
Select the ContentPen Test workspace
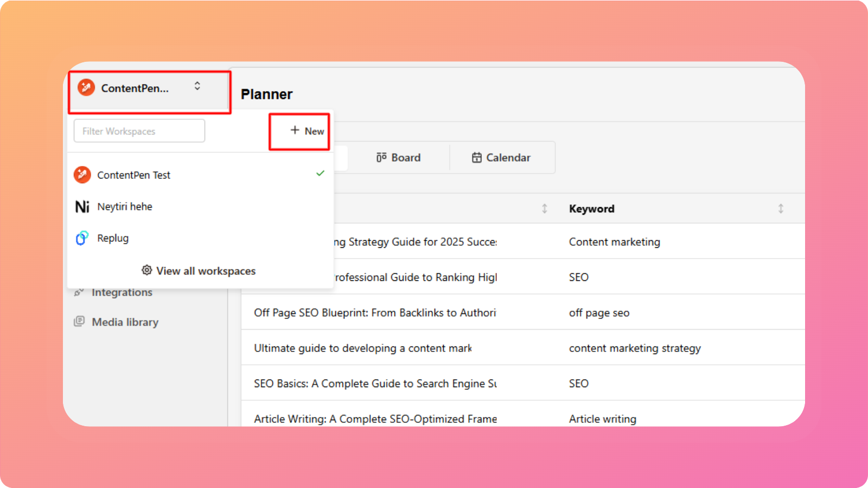coord(134,175)
